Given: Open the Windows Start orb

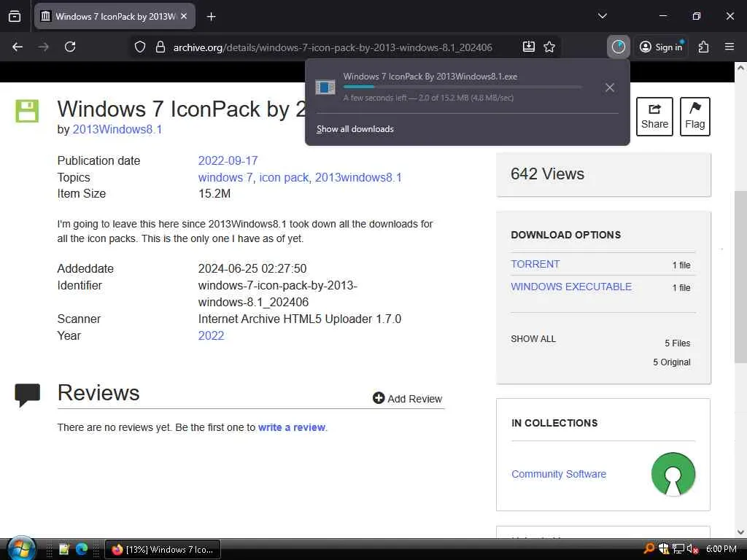Looking at the screenshot, I should [x=21, y=548].
